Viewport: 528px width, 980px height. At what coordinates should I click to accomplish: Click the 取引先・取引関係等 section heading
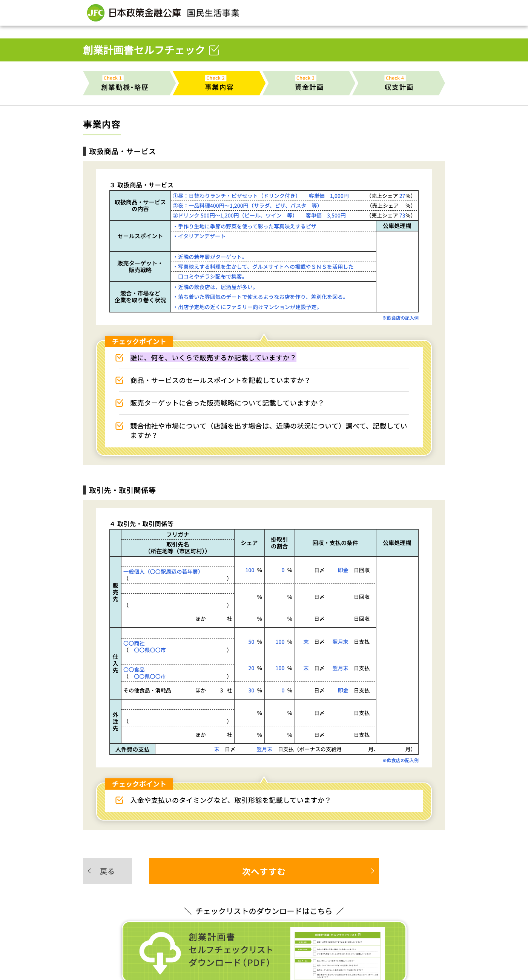tap(122, 490)
